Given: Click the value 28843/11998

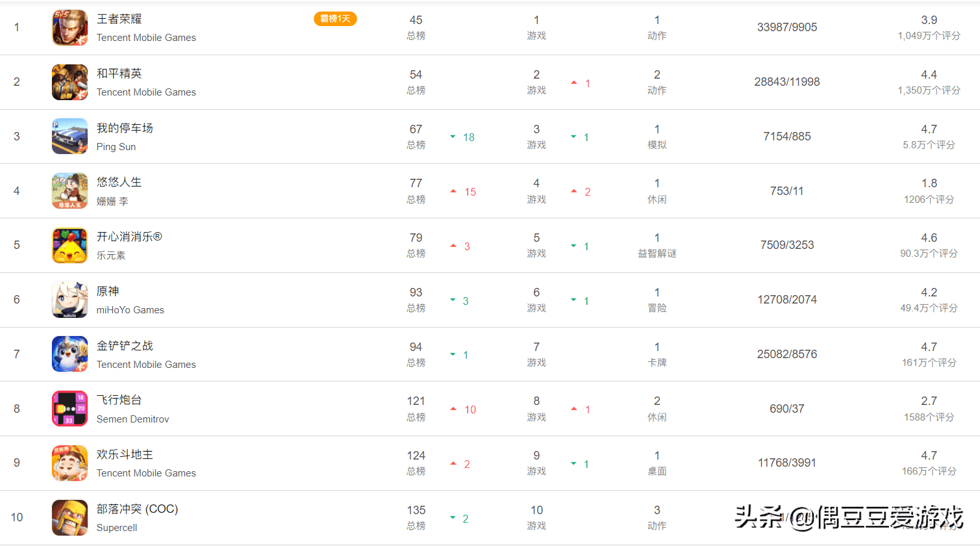Looking at the screenshot, I should click(x=787, y=82).
